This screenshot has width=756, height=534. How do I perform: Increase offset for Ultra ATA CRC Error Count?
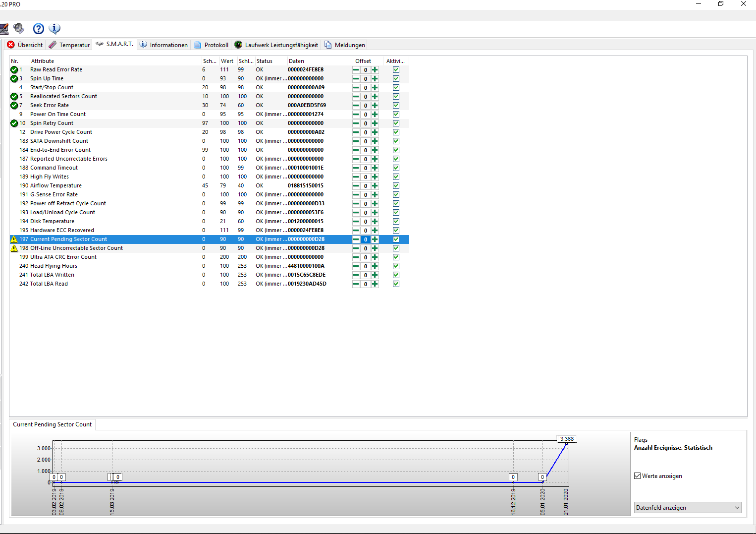375,257
